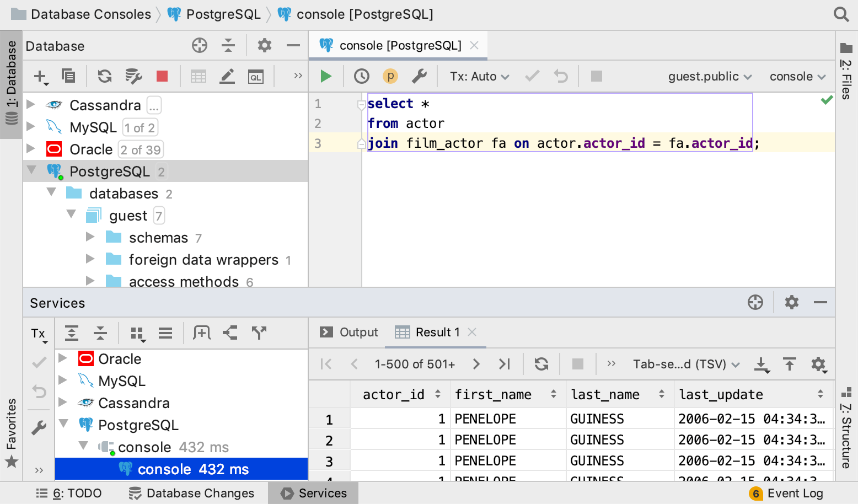
Task: Open console session dropdown
Action: coord(797,76)
